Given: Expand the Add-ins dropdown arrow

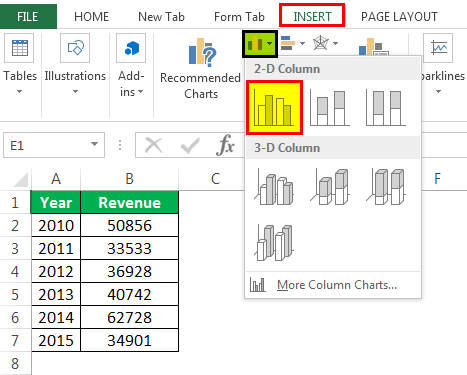Looking at the screenshot, I should pyautogui.click(x=140, y=92).
